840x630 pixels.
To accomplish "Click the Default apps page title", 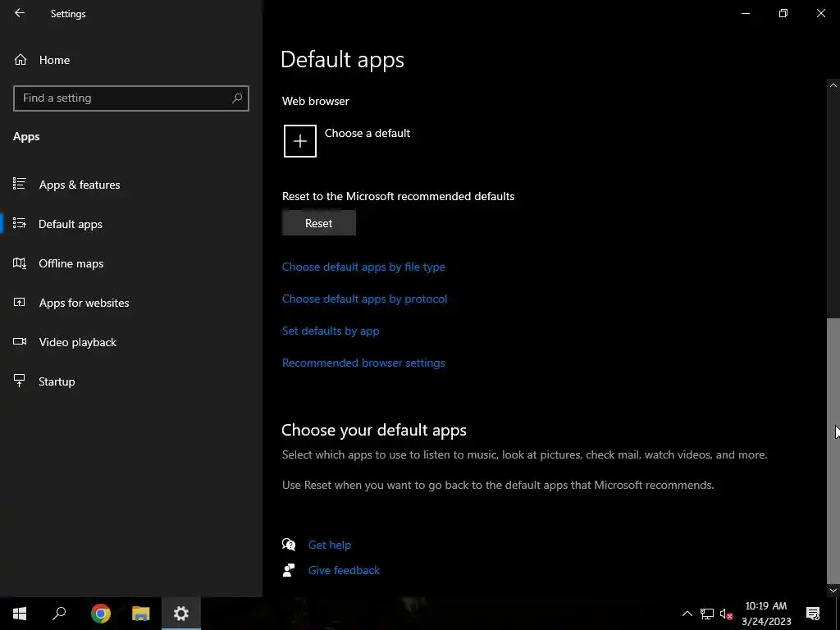I will click(x=342, y=59).
